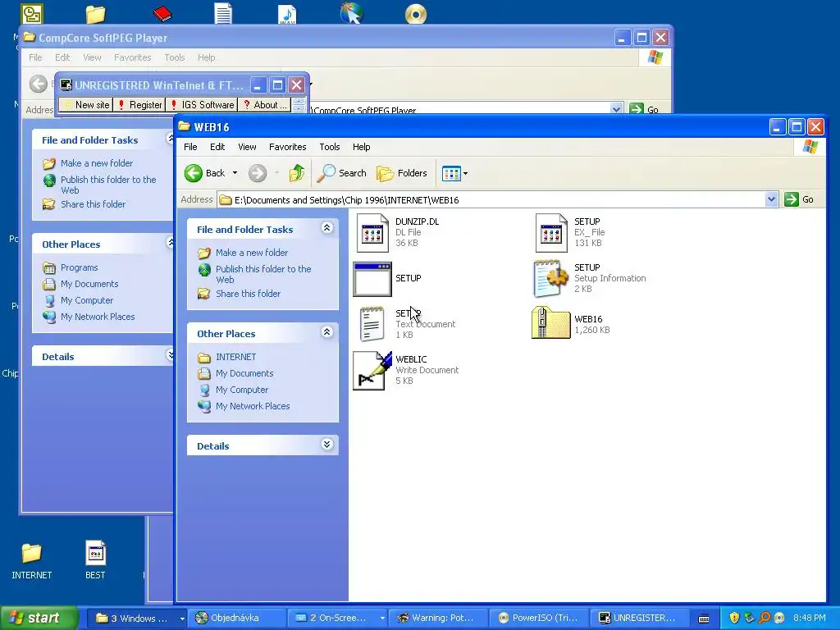
Task: Expand Details panel in CompCore SoftPEG window
Action: click(x=171, y=355)
